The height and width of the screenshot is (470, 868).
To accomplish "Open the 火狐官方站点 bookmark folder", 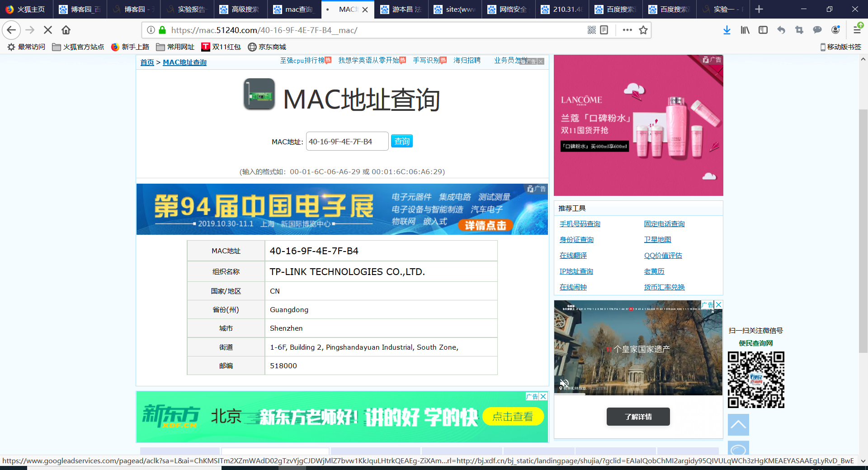I will pyautogui.click(x=78, y=47).
